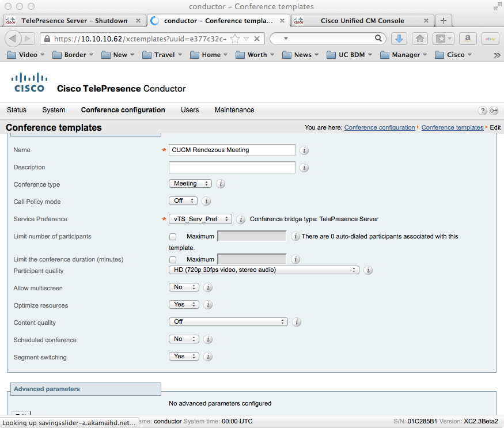The height and width of the screenshot is (428, 504).
Task: Open the browser downloads arrow icon
Action: 399,39
